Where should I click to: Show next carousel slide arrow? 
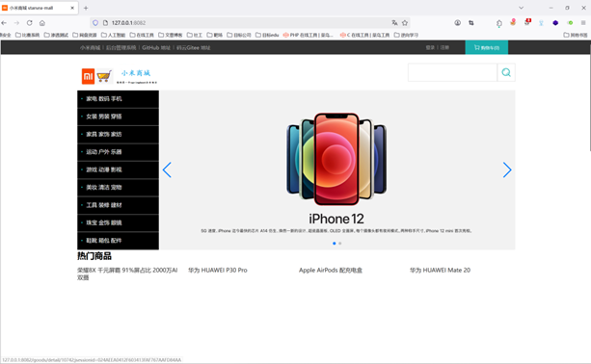[507, 169]
